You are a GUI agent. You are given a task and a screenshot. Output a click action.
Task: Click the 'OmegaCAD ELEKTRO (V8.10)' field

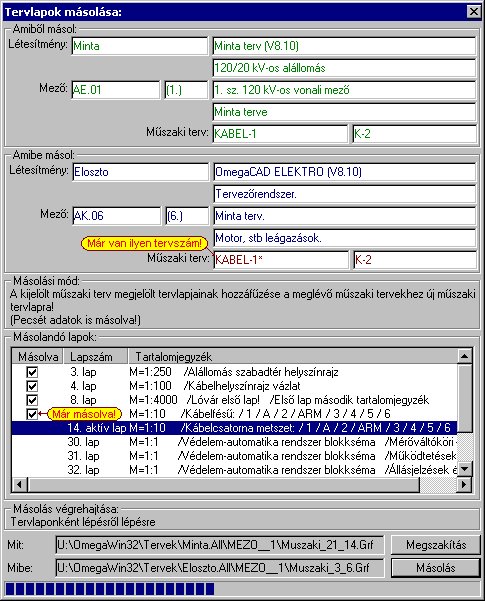(x=345, y=172)
